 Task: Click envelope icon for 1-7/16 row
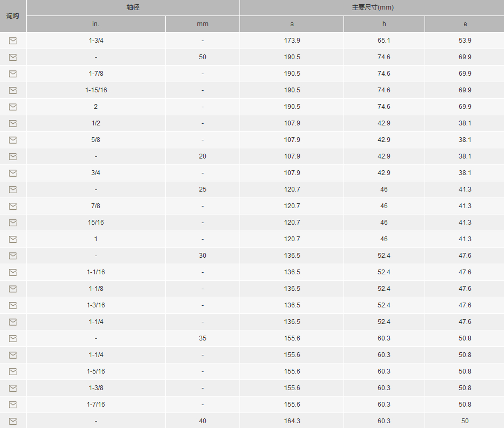13,405
